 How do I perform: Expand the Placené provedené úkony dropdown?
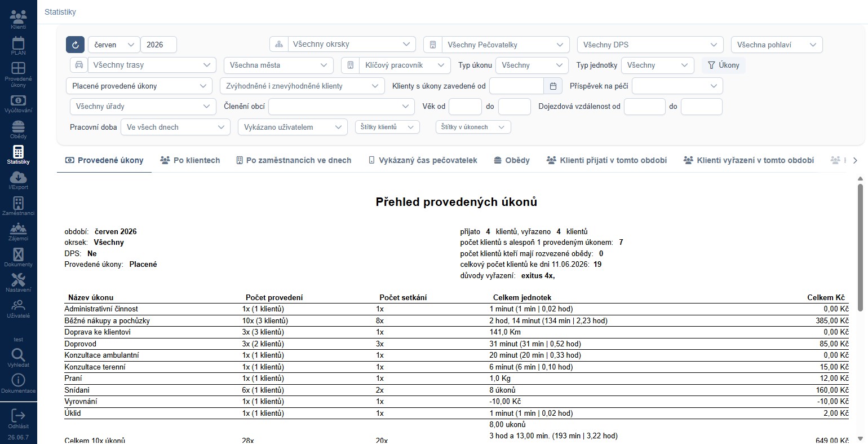[x=139, y=86]
